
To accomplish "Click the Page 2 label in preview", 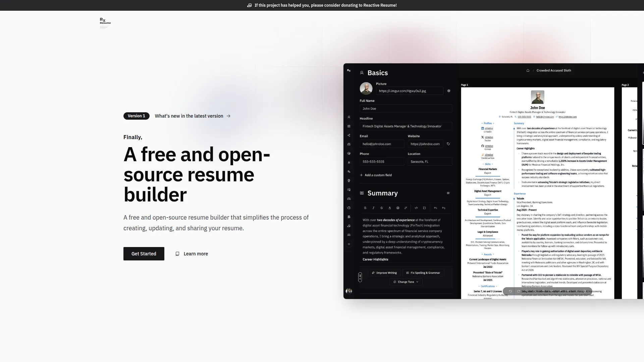I will 625,85.
